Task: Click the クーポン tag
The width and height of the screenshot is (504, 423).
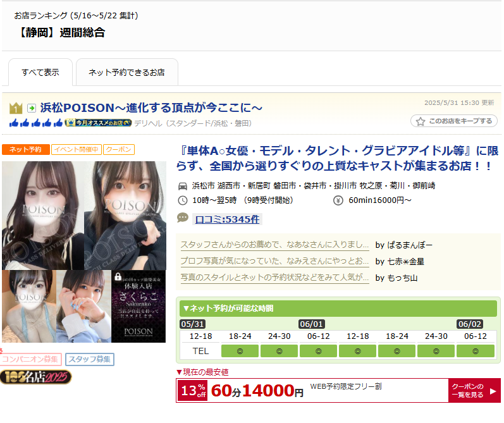Action: [119, 149]
